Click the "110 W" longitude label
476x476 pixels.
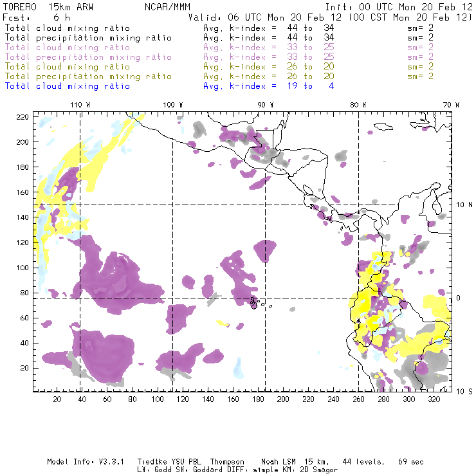click(x=80, y=105)
